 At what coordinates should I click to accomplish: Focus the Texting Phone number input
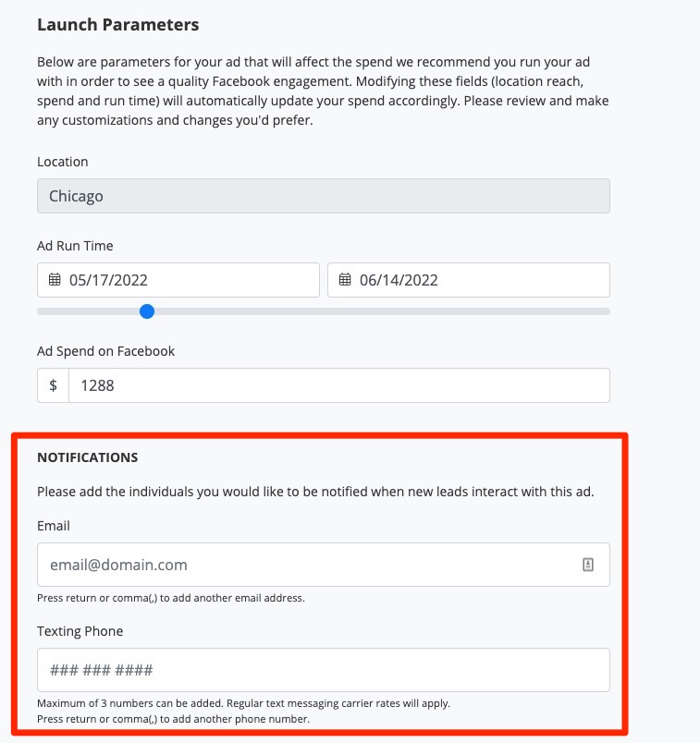click(323, 670)
